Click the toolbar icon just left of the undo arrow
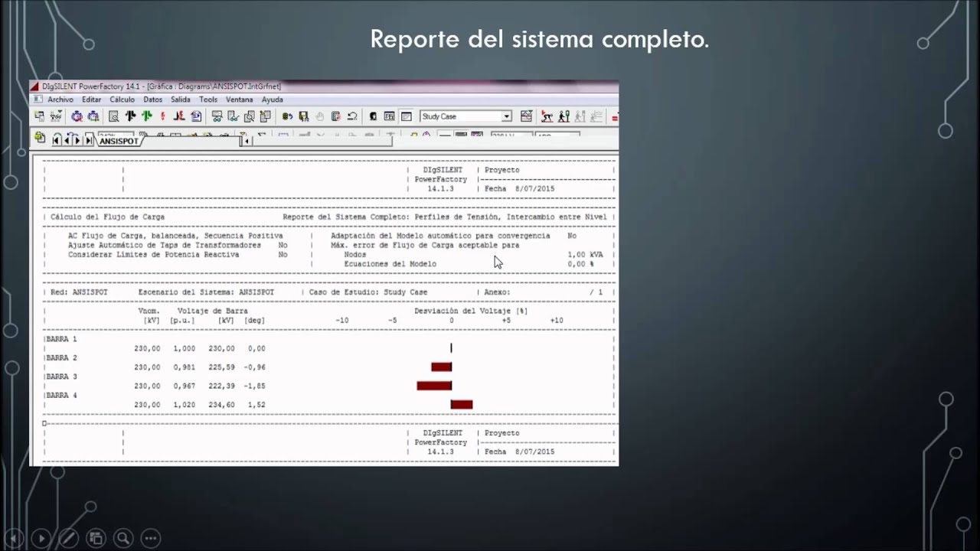 point(336,116)
